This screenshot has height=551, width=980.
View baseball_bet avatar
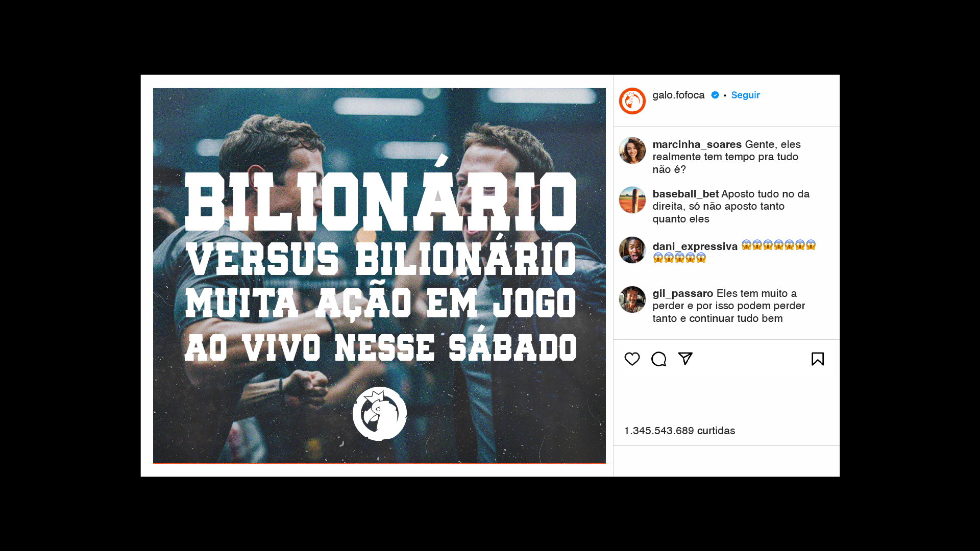tap(632, 200)
